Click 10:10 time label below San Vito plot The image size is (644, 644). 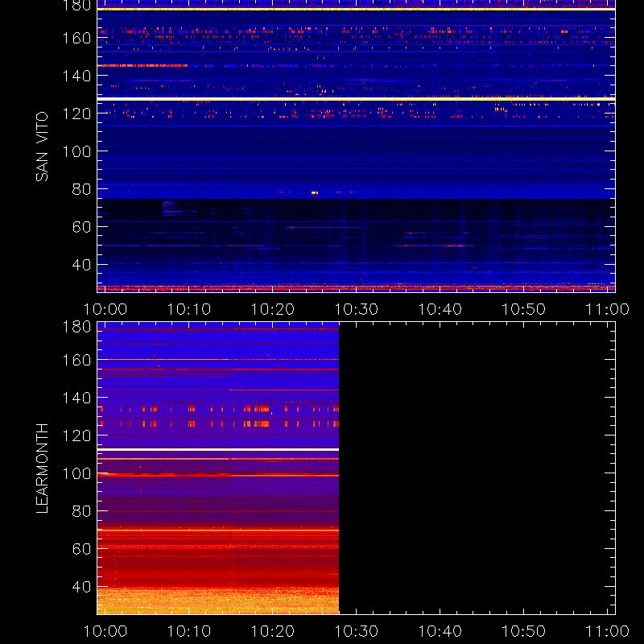(x=189, y=309)
